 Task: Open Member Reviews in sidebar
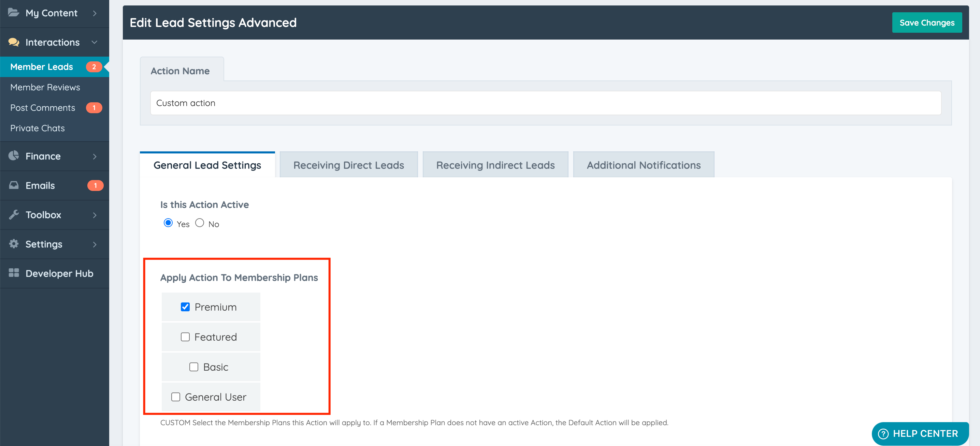pos(45,87)
